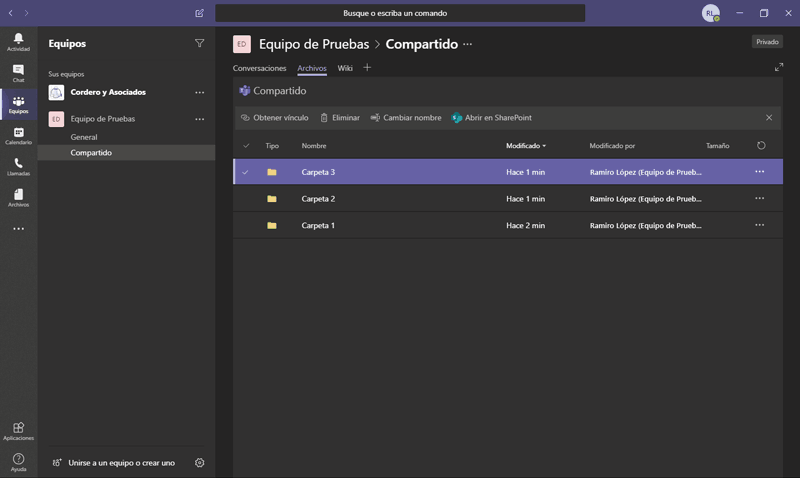The image size is (800, 478).
Task: Go forward with the navigation arrow
Action: (27, 13)
